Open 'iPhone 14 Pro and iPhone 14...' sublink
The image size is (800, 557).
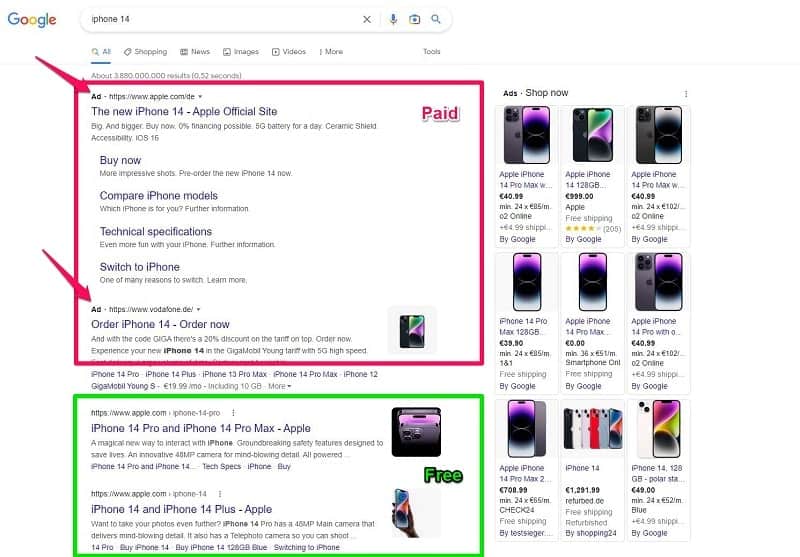[143, 466]
